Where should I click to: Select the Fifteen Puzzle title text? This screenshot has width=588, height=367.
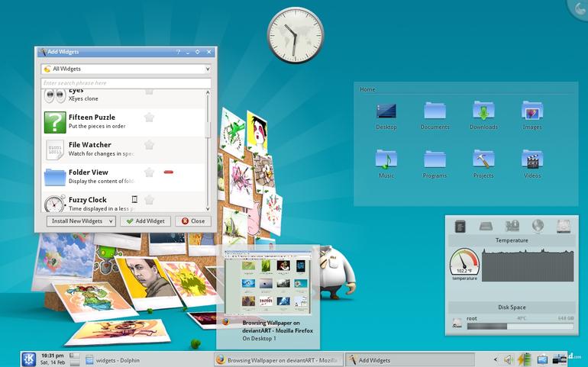92,118
